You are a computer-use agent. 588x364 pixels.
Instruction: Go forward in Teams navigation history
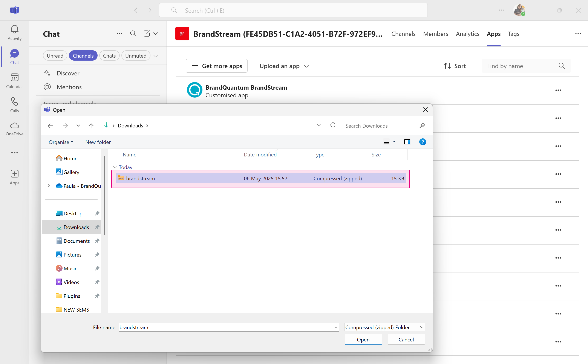coord(150,10)
